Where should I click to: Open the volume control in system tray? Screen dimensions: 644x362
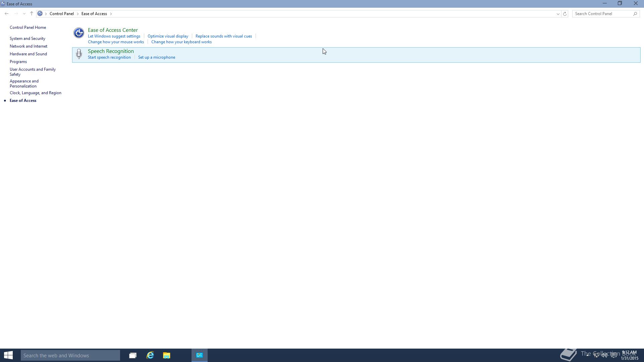(604, 355)
